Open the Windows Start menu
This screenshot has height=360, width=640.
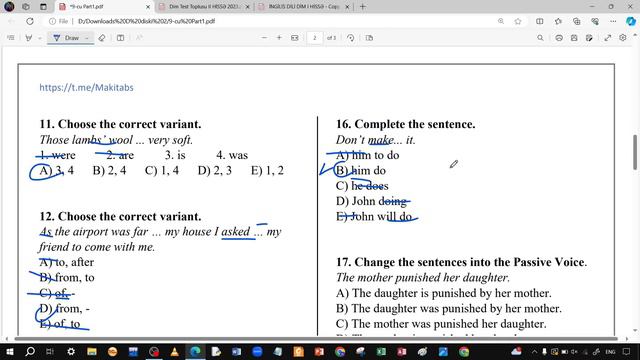click(x=9, y=351)
